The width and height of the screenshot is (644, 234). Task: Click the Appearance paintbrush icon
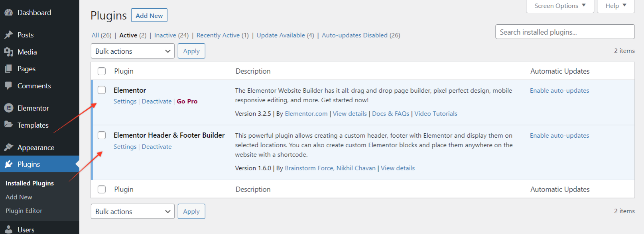[8, 147]
